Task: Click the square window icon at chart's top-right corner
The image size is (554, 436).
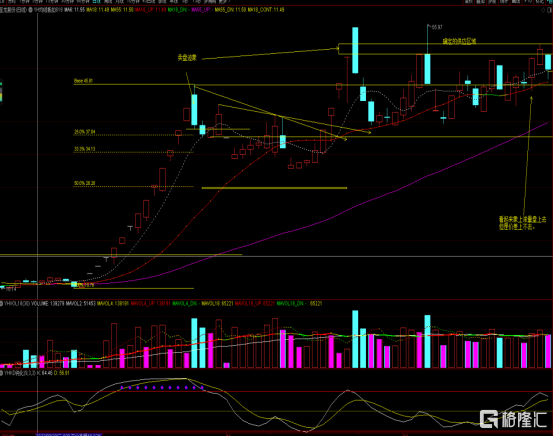Action: click(x=549, y=10)
